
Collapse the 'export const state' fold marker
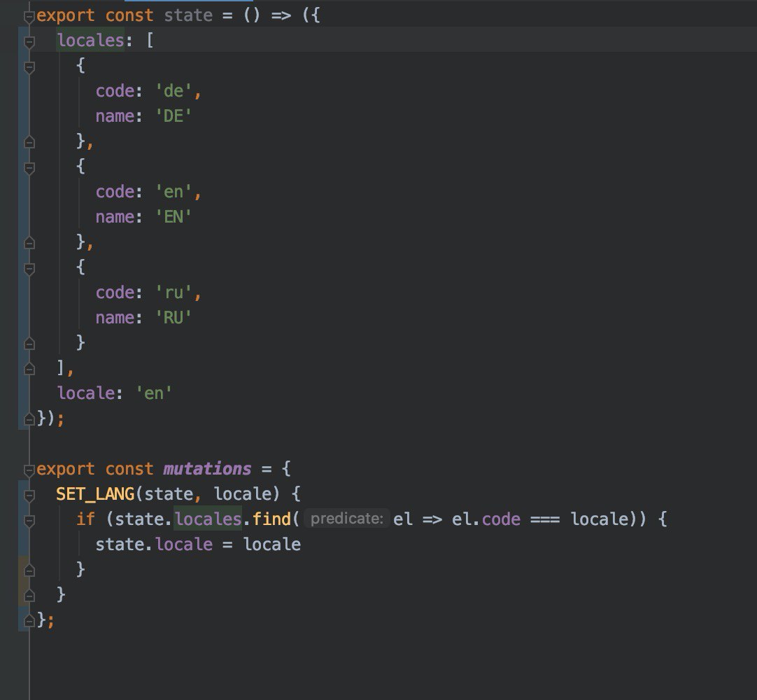tap(29, 16)
